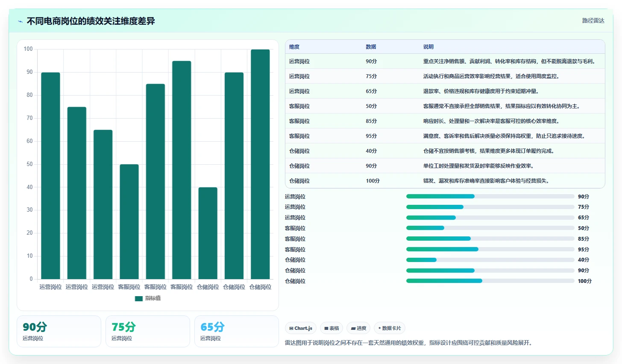Toggle the 指标值 legend label

(153, 298)
